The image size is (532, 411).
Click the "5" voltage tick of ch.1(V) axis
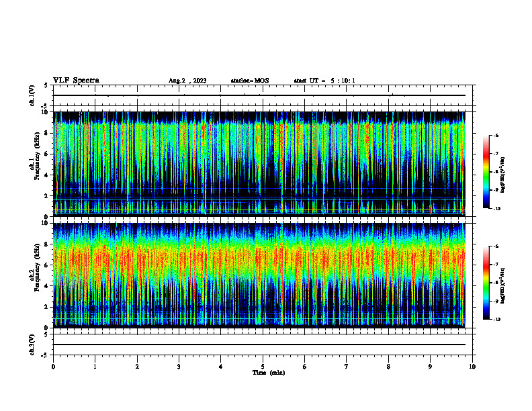pyautogui.click(x=46, y=86)
